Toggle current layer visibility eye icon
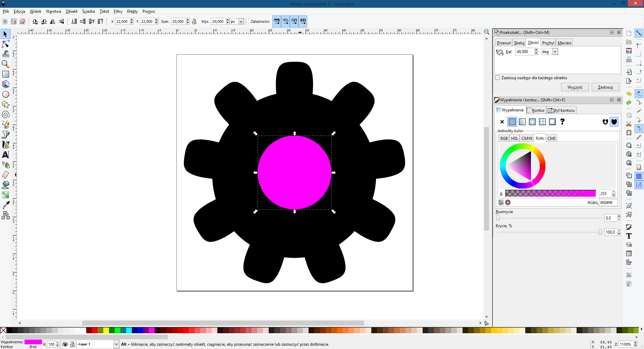The width and height of the screenshot is (644, 349). point(65,344)
